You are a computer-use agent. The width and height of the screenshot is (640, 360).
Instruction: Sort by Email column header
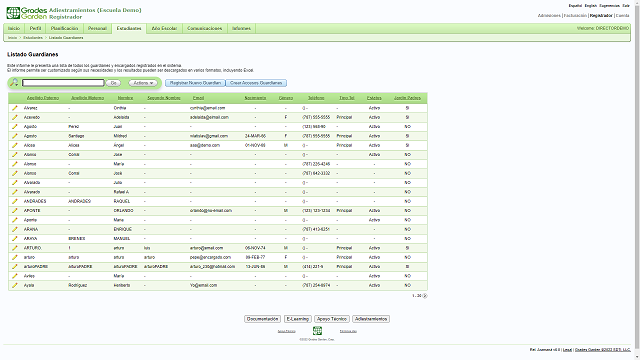(198, 98)
